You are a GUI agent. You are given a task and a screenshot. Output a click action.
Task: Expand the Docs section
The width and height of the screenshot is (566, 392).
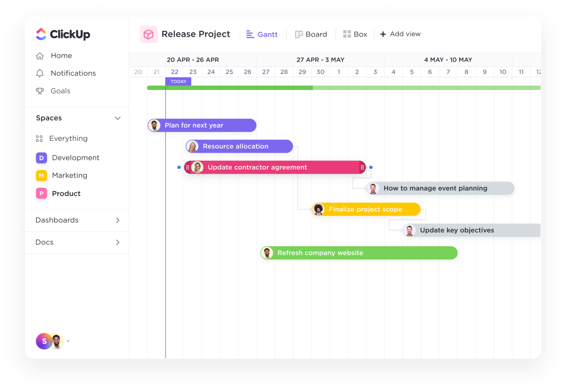[x=118, y=242]
